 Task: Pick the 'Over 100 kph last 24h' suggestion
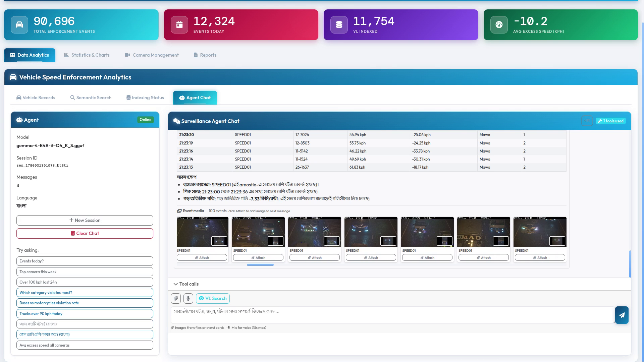click(85, 282)
